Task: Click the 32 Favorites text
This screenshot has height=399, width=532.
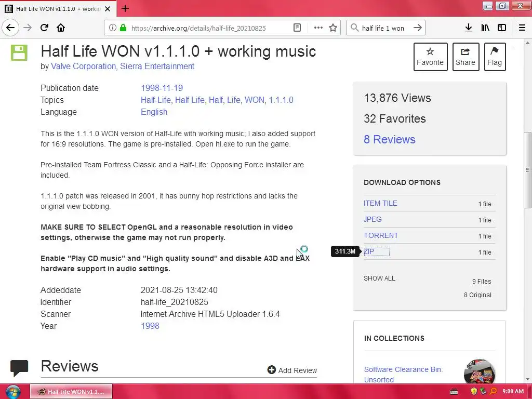Action: pyautogui.click(x=395, y=119)
